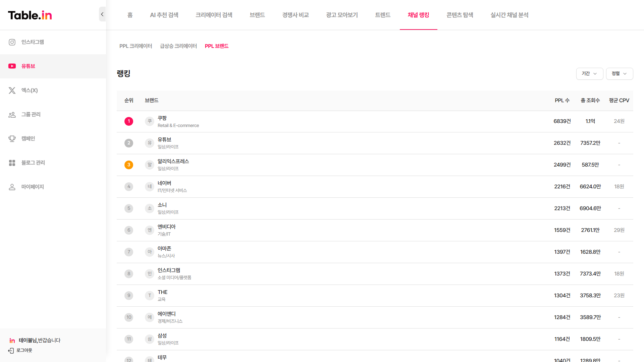This screenshot has height=362, width=644.
Task: Click the T avatar of THE
Action: [x=150, y=296]
